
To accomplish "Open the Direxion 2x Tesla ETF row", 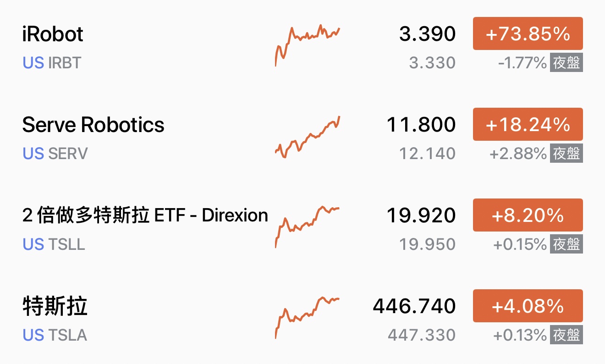I will [145, 215].
